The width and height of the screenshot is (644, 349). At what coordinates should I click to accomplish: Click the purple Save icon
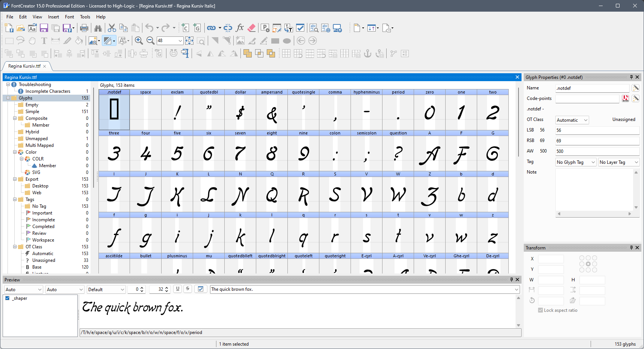coord(44,28)
